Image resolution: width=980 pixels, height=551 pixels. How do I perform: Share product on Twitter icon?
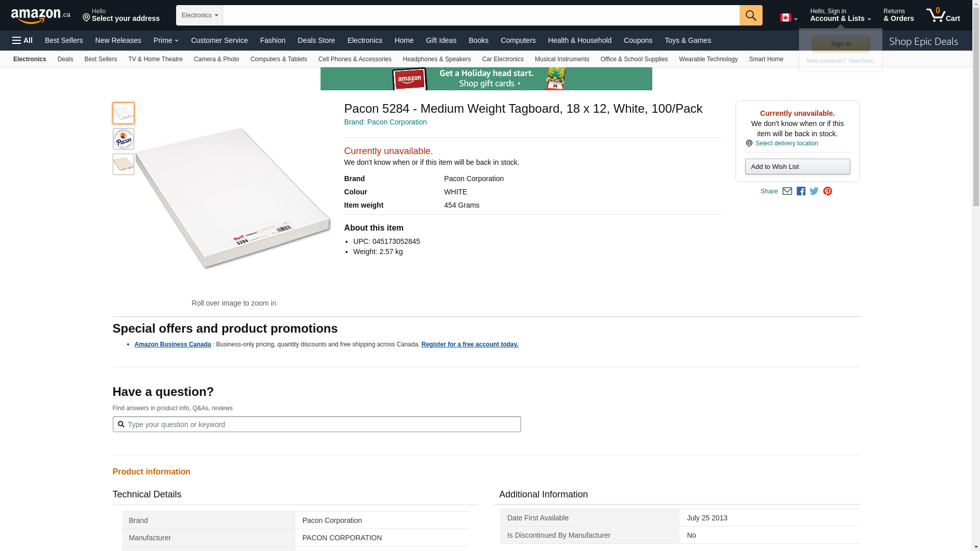814,191
